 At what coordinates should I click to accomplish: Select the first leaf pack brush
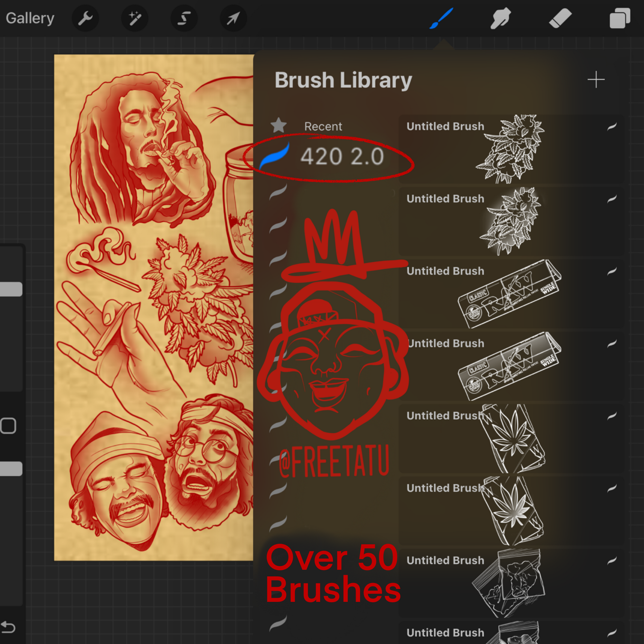click(510, 438)
